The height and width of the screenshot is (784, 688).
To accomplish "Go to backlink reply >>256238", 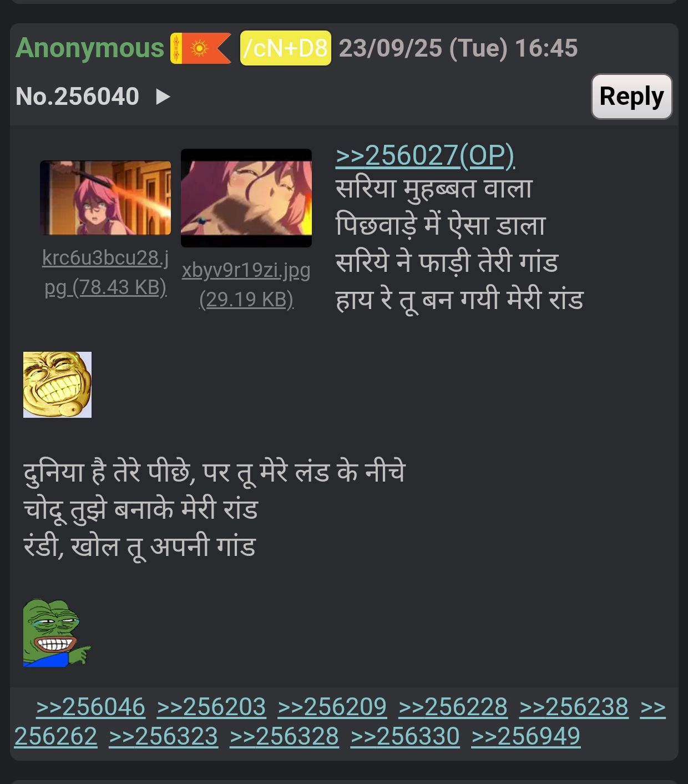I will point(574,707).
